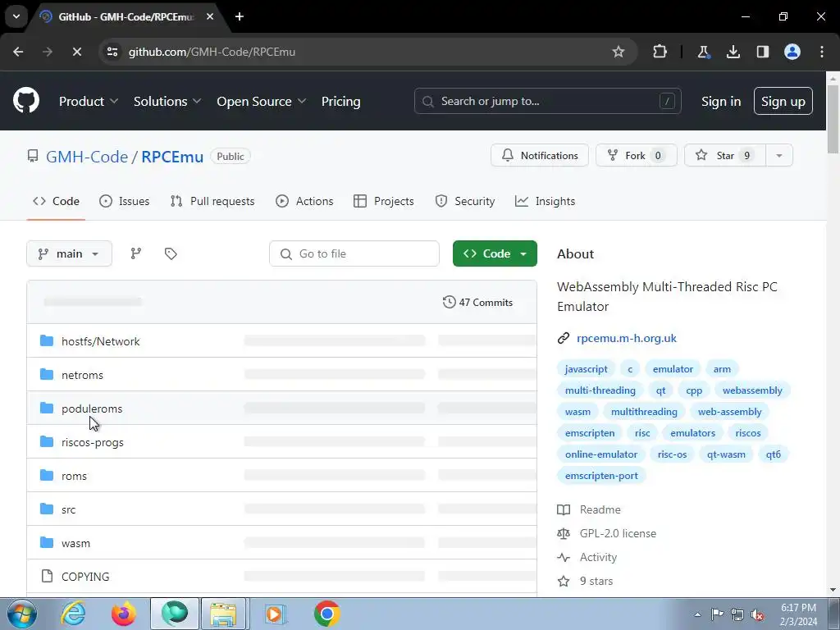Open a new browser tab
The height and width of the screenshot is (630, 840).
(x=240, y=16)
